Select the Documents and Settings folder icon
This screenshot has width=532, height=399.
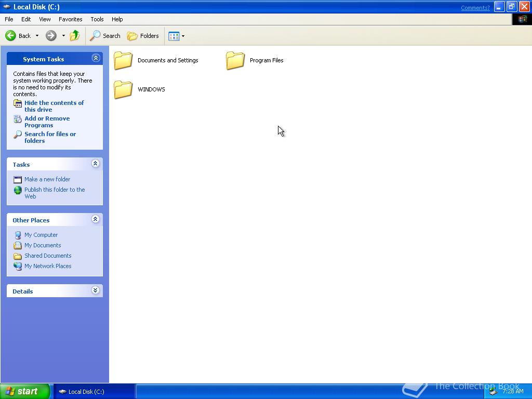pos(123,60)
